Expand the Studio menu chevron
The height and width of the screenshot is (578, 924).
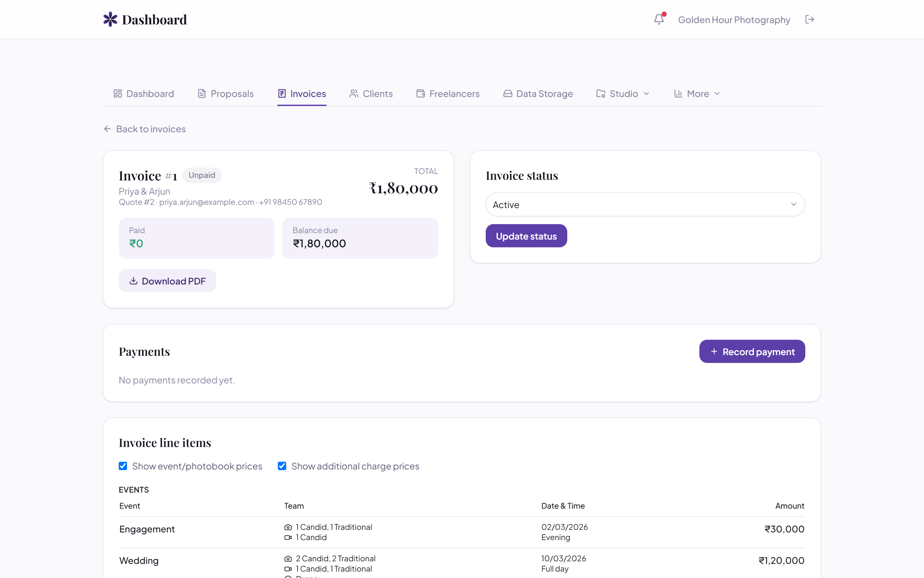tap(646, 94)
